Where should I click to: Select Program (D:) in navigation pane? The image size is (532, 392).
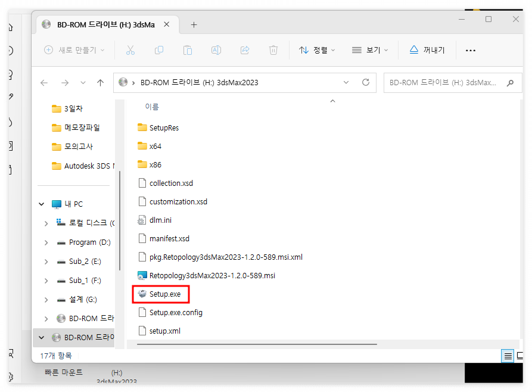click(83, 242)
